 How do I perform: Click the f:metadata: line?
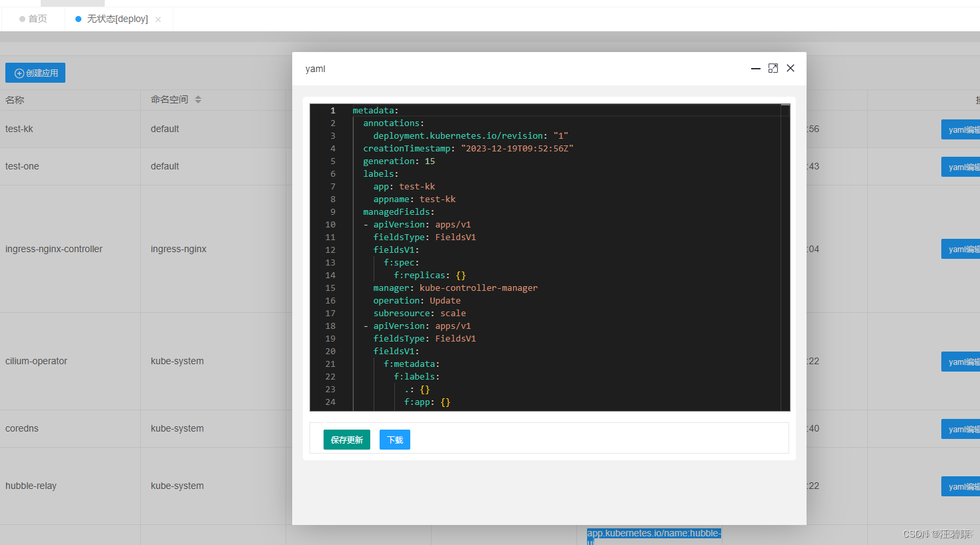[x=412, y=364]
